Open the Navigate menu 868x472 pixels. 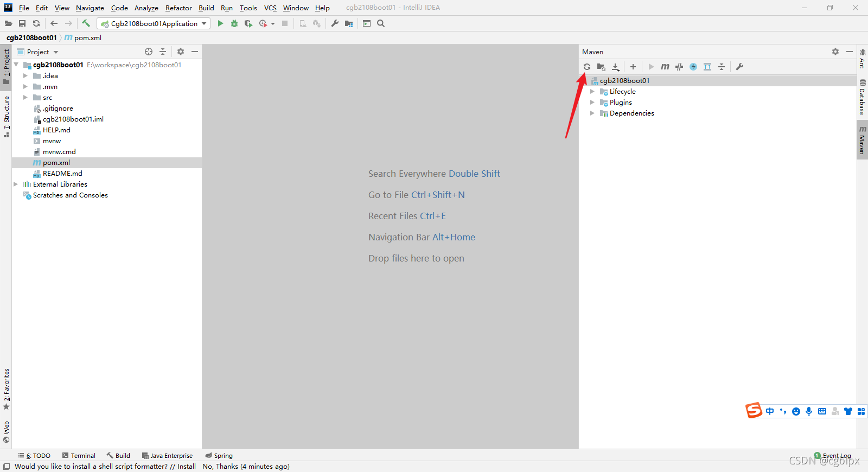pyautogui.click(x=90, y=8)
